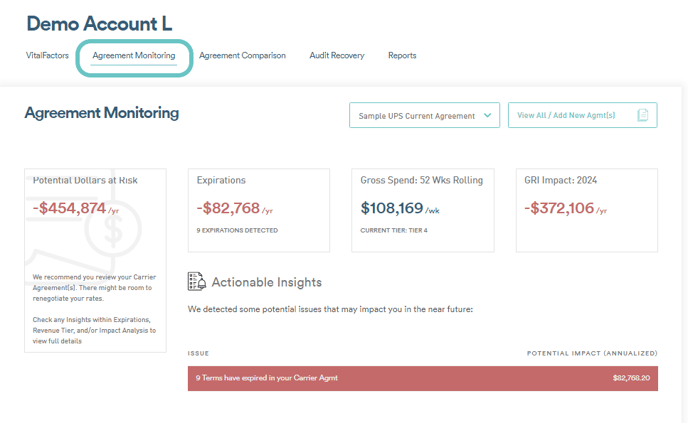Open the Agreement Comparison tab
Image resolution: width=688 pixels, height=423 pixels.
click(242, 55)
